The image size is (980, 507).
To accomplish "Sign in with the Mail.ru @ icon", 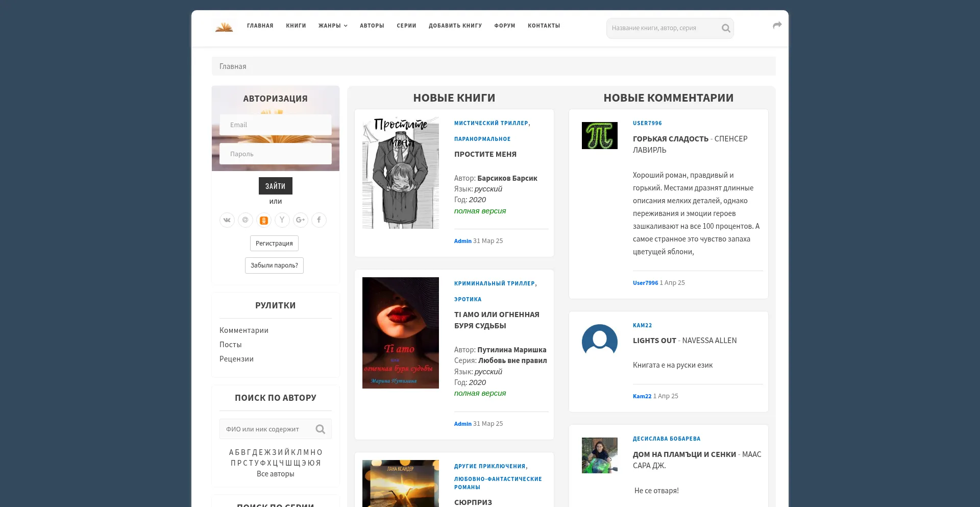I will coord(246,220).
